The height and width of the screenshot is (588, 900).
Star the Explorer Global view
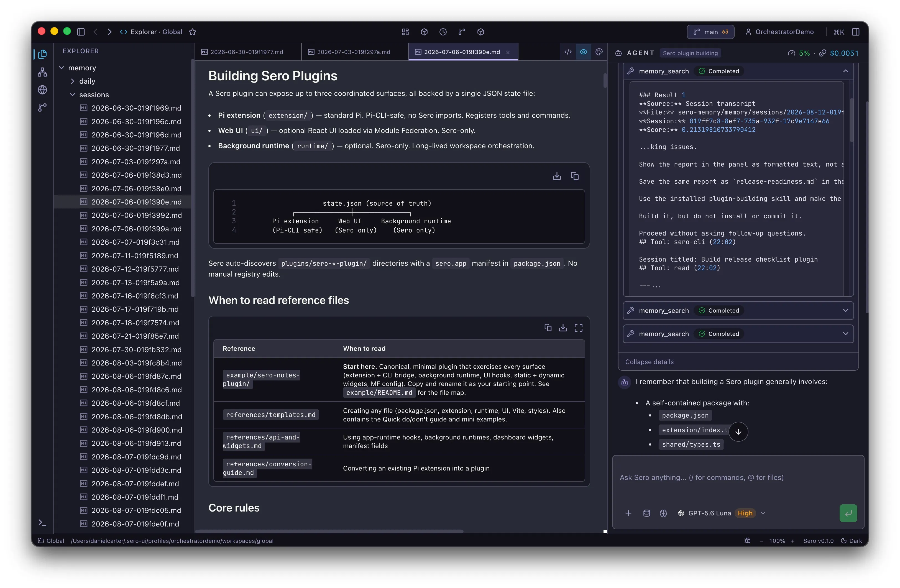pos(193,32)
